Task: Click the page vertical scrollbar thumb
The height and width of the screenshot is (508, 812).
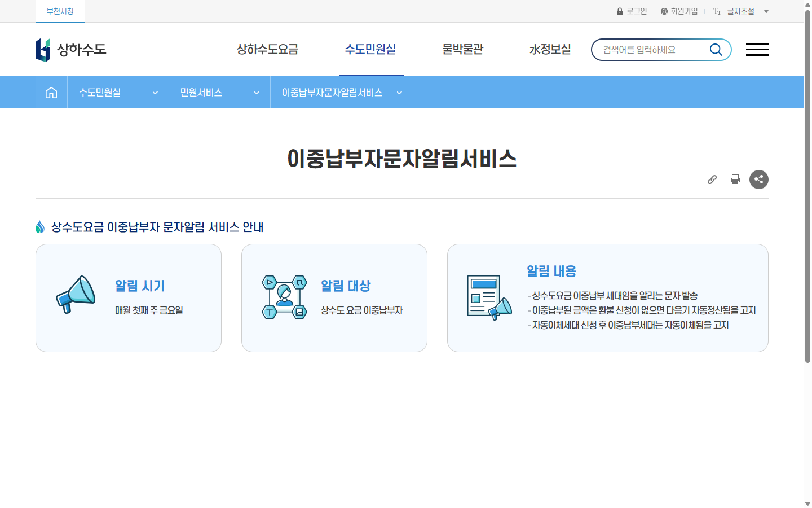Action: click(807, 186)
